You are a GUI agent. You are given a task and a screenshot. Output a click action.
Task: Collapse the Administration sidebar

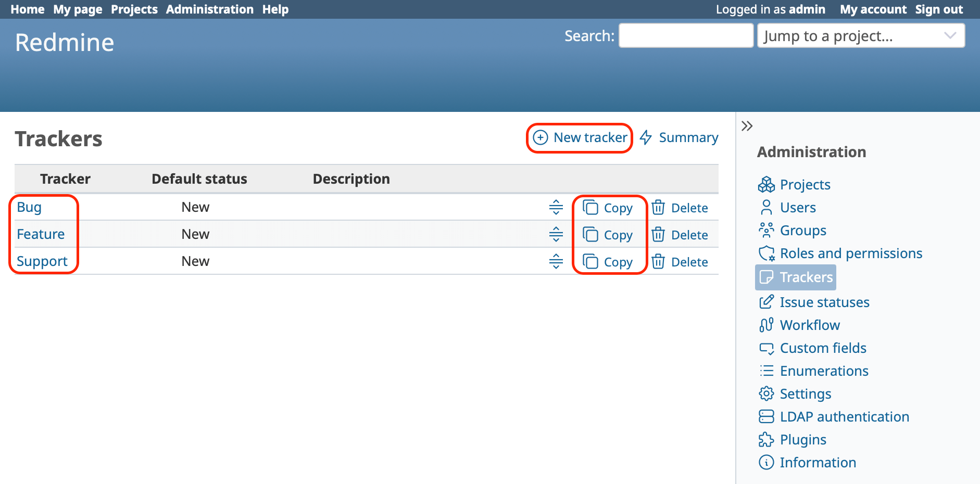tap(748, 125)
